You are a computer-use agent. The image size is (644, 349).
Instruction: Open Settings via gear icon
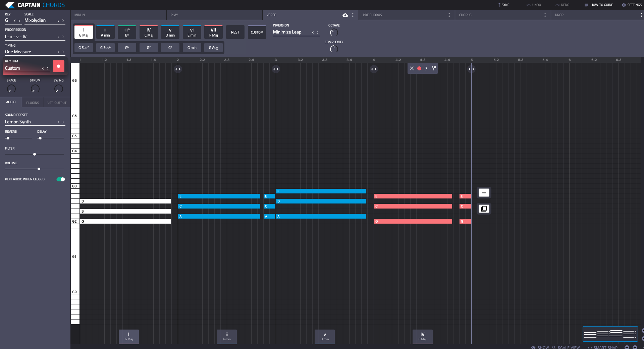coord(624,5)
